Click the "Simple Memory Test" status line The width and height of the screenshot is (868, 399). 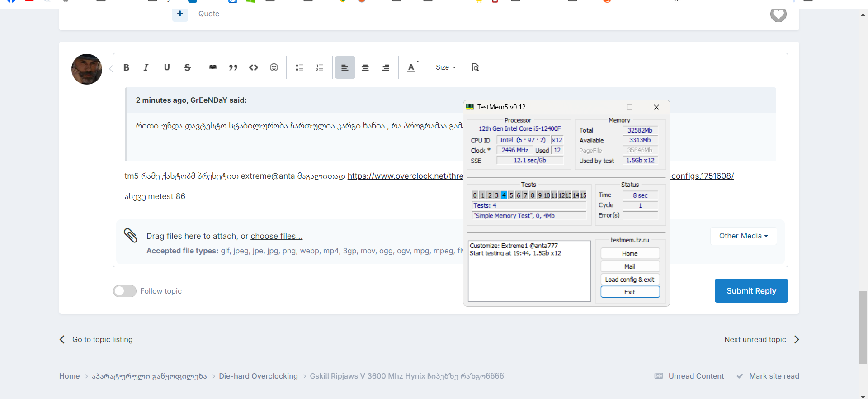pyautogui.click(x=529, y=216)
